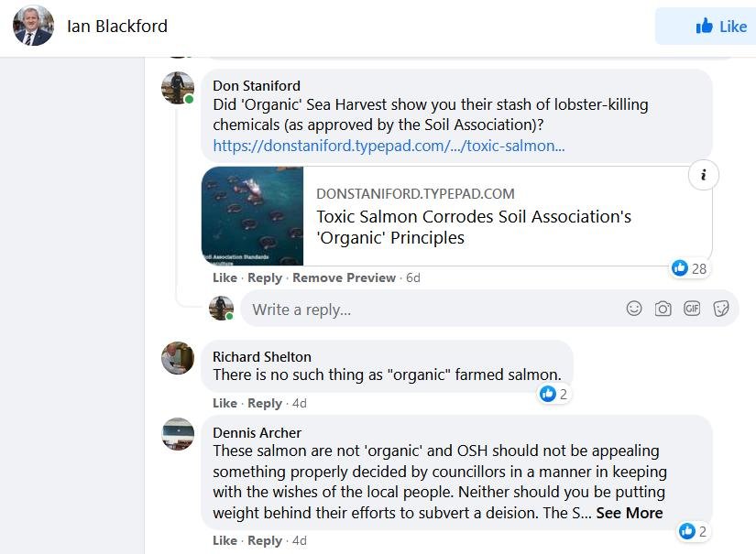Image resolution: width=756 pixels, height=554 pixels.
Task: Open the donstaniford.typepad.com toxic-salmon link
Action: point(389,146)
